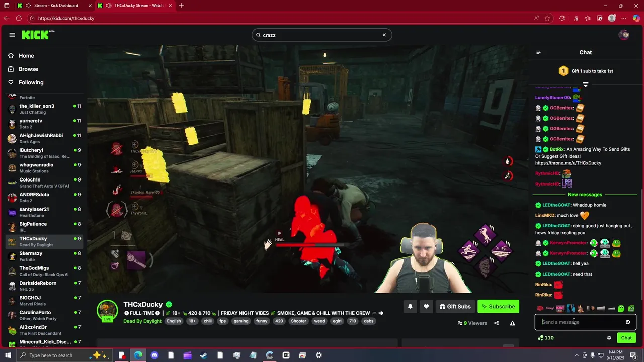Open BIGCHOJ channel in sidebar
644x362 pixels.
[x=44, y=301]
